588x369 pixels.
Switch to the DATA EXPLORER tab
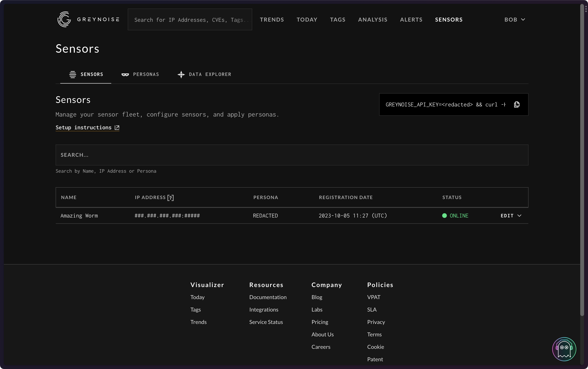click(204, 74)
